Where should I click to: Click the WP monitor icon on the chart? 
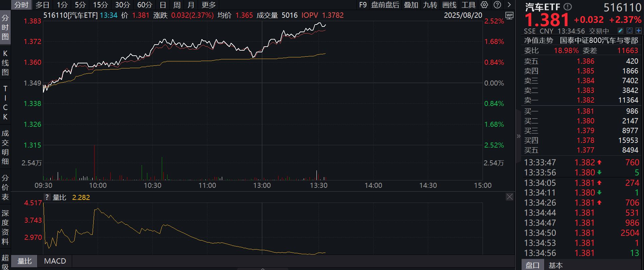coord(509,15)
